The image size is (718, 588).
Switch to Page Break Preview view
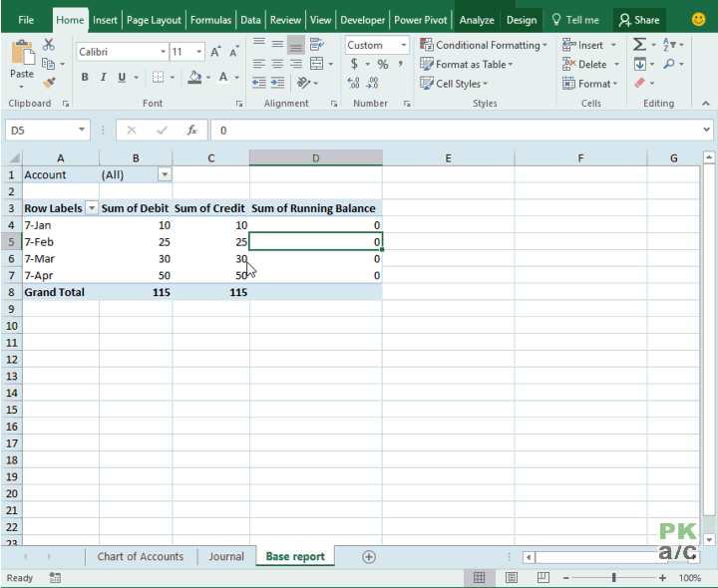pos(543,578)
